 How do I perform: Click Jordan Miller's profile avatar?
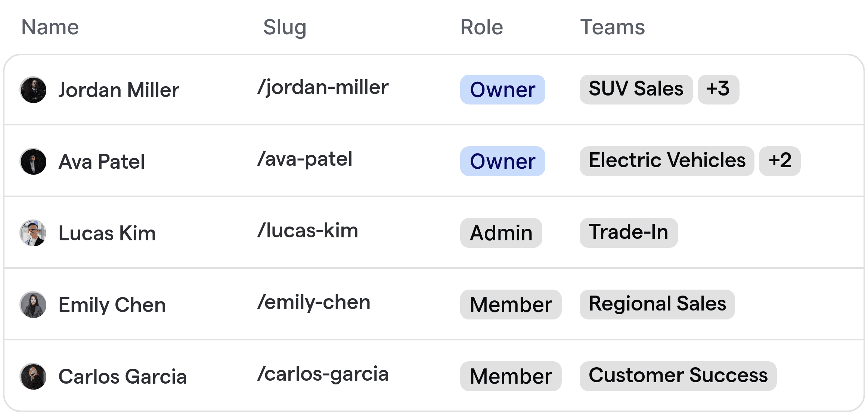[x=33, y=90]
